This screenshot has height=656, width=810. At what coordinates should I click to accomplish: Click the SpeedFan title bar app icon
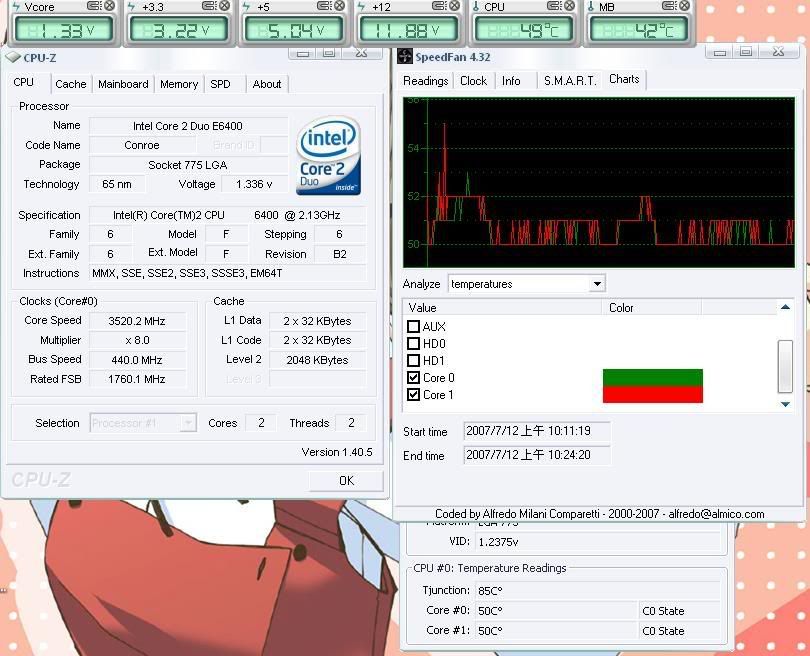(x=405, y=57)
